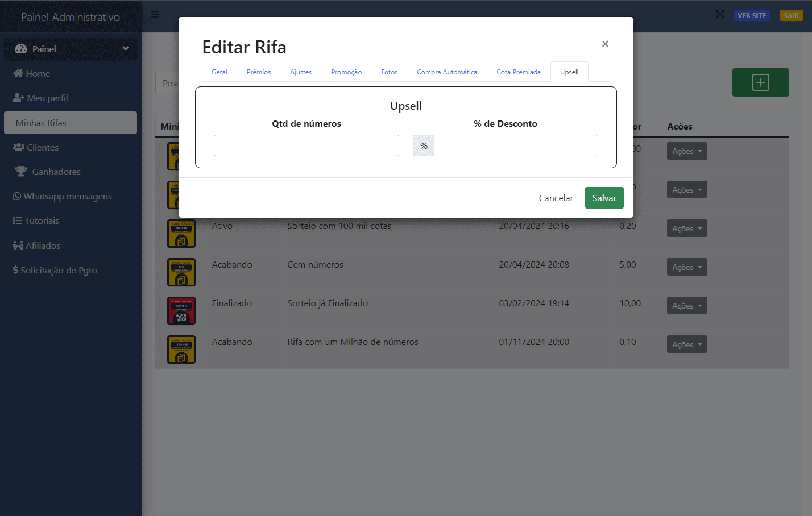Screen dimensions: 812x516
Task: Select the Cota Premiada tab
Action: click(518, 72)
